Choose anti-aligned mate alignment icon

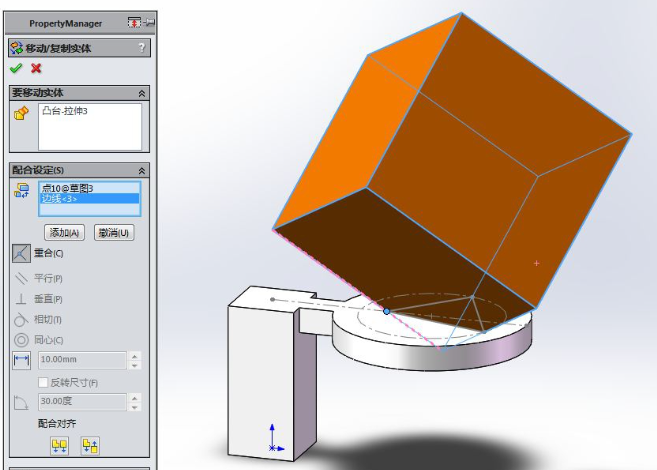[90, 446]
